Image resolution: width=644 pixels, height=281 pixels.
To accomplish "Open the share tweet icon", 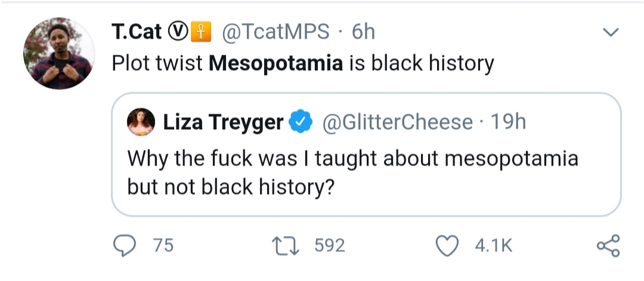I will pos(608,246).
